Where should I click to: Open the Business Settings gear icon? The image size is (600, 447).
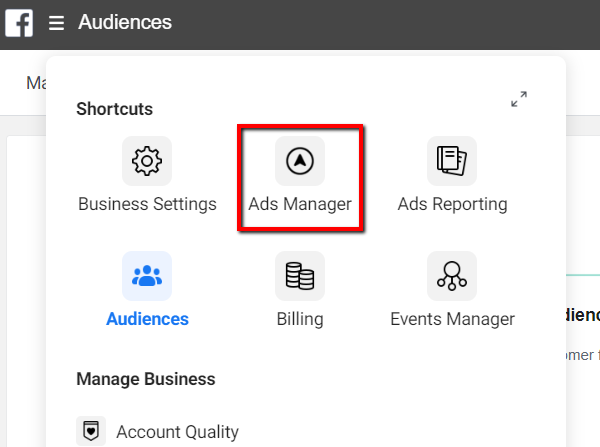tap(147, 161)
